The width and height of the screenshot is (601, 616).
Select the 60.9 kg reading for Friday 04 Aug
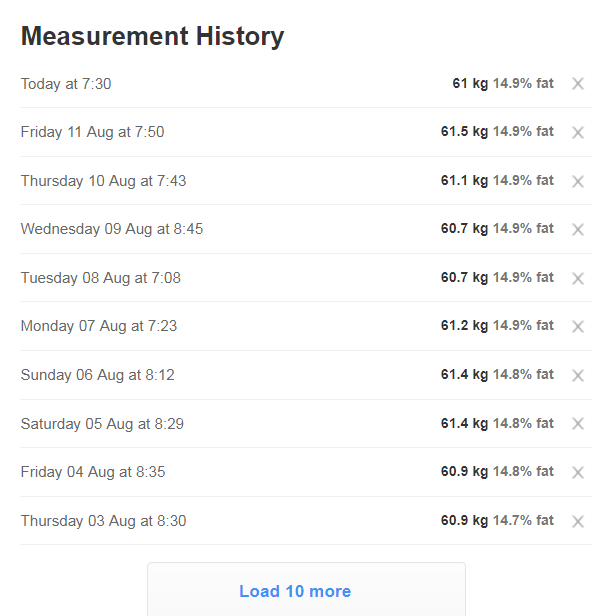(464, 472)
